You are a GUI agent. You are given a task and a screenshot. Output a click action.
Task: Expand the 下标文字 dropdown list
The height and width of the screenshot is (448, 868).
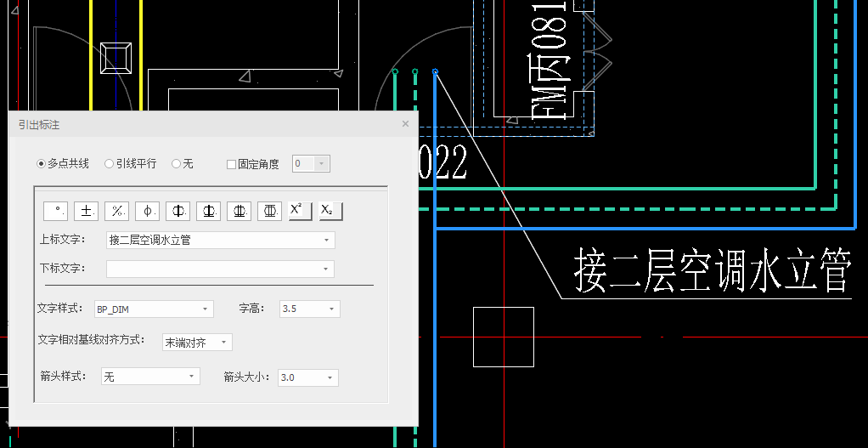tap(326, 269)
